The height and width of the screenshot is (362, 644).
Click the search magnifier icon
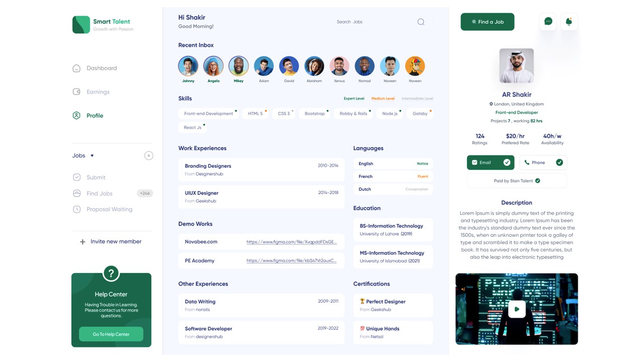421,22
